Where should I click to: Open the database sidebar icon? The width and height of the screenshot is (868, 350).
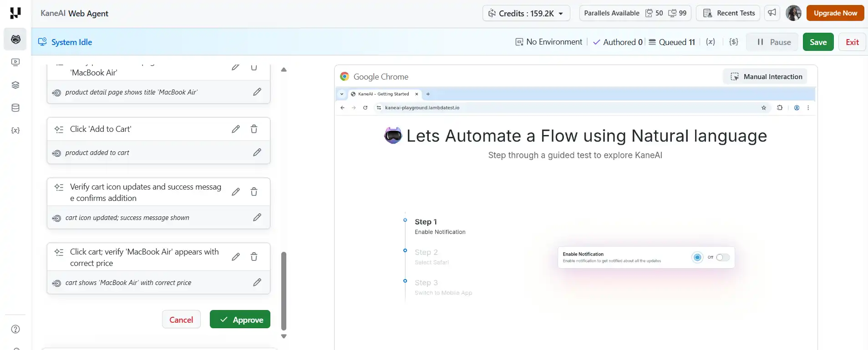click(15, 108)
